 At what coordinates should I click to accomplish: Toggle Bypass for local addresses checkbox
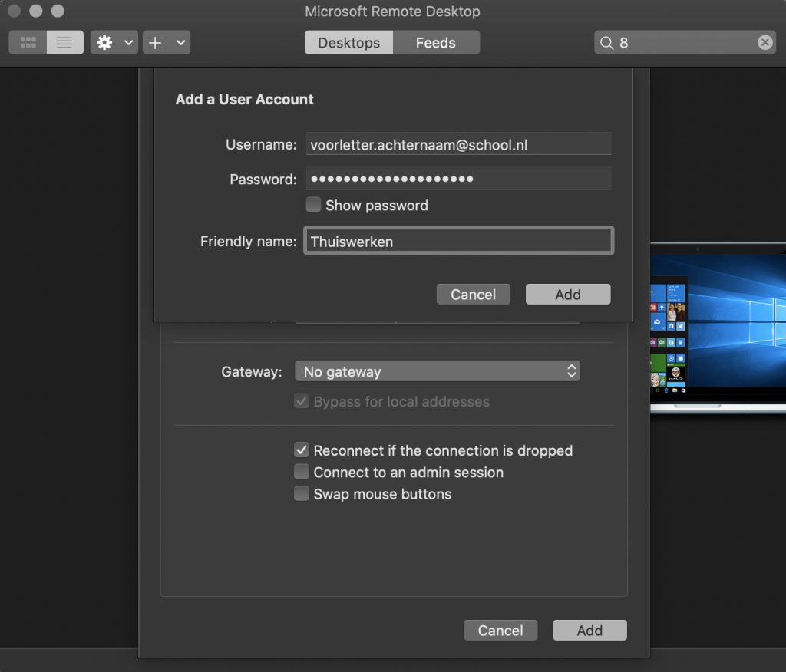click(301, 401)
